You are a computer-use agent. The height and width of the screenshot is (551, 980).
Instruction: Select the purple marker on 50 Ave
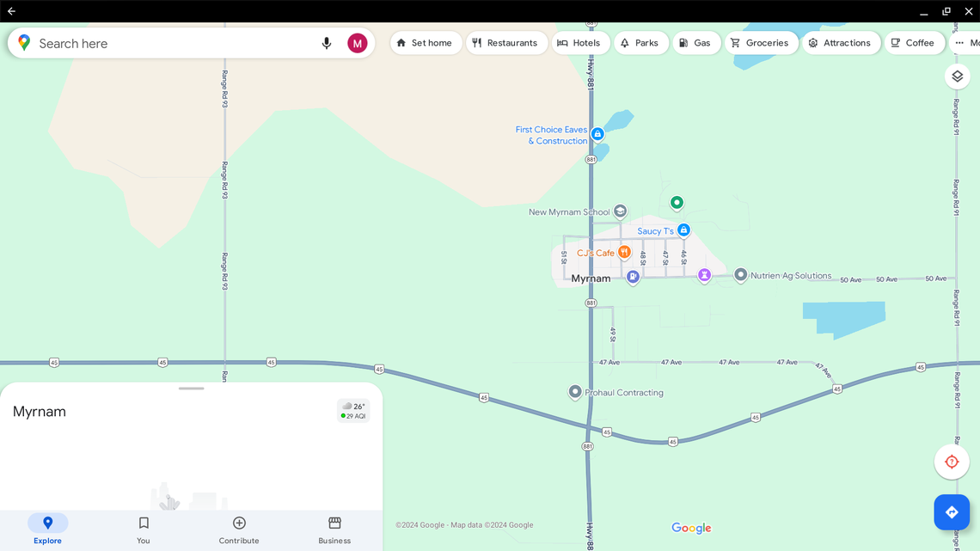(x=704, y=275)
